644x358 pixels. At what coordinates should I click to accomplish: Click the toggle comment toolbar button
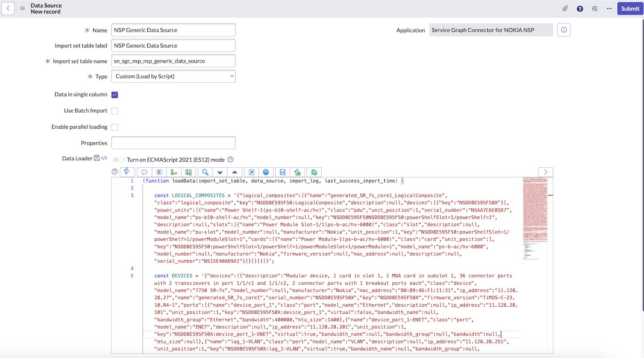tap(144, 172)
